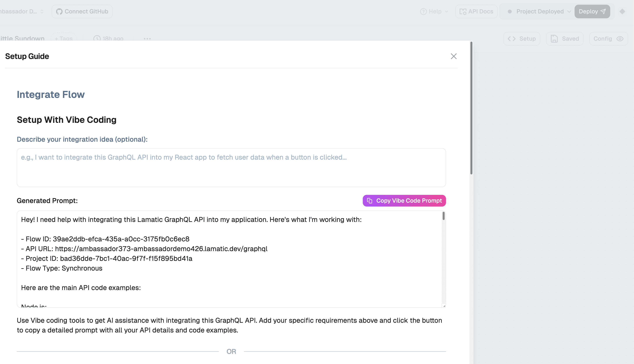Viewport: 634px width, 364px height.
Task: Open the Help dropdown menu
Action: click(446, 11)
